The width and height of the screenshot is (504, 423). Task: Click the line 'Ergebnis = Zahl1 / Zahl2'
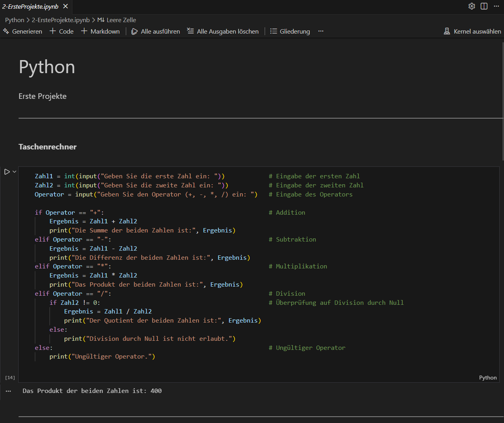[x=108, y=311]
